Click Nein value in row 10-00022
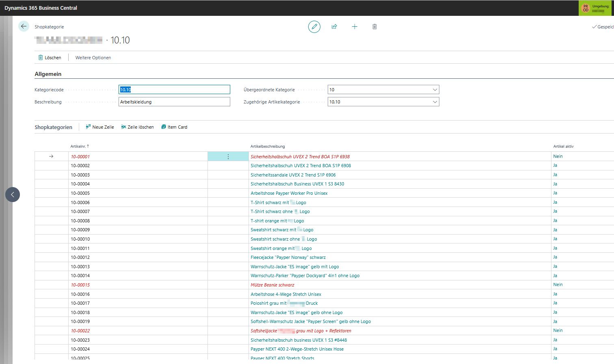The height and width of the screenshot is (364, 614). [558, 330]
